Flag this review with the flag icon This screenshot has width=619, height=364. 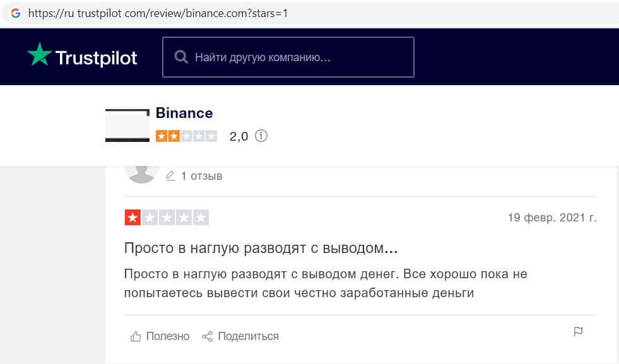tap(578, 332)
